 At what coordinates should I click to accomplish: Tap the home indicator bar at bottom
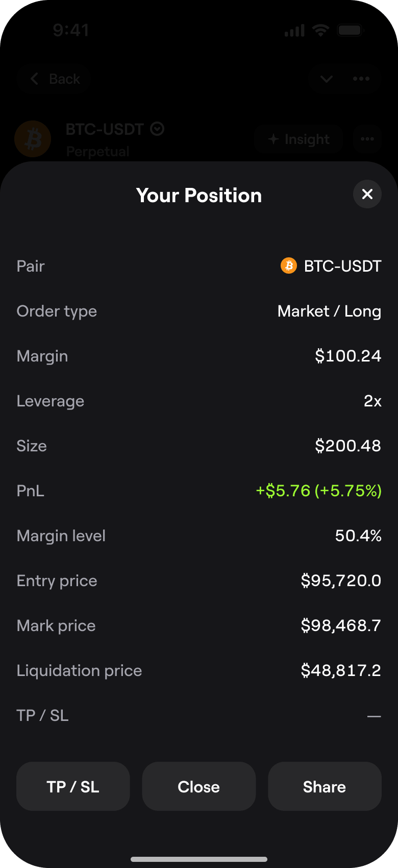tap(199, 859)
